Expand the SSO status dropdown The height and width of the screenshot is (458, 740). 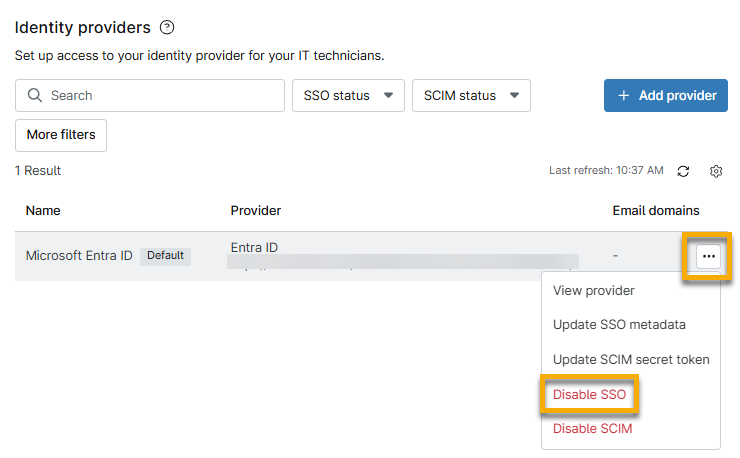348,95
